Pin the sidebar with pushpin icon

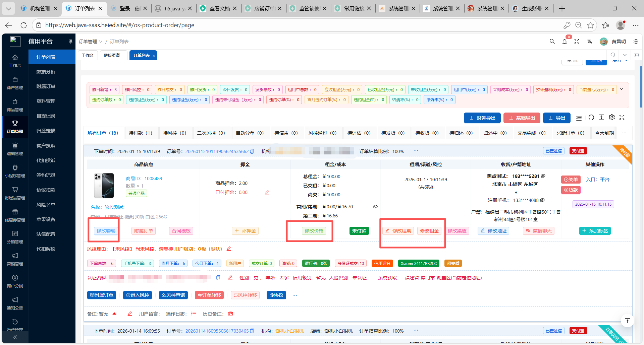70,42
